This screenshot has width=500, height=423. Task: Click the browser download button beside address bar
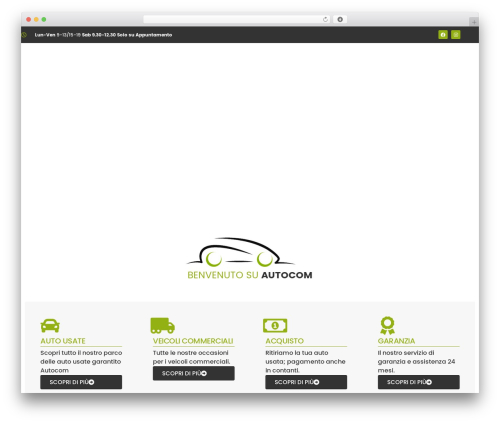(340, 20)
